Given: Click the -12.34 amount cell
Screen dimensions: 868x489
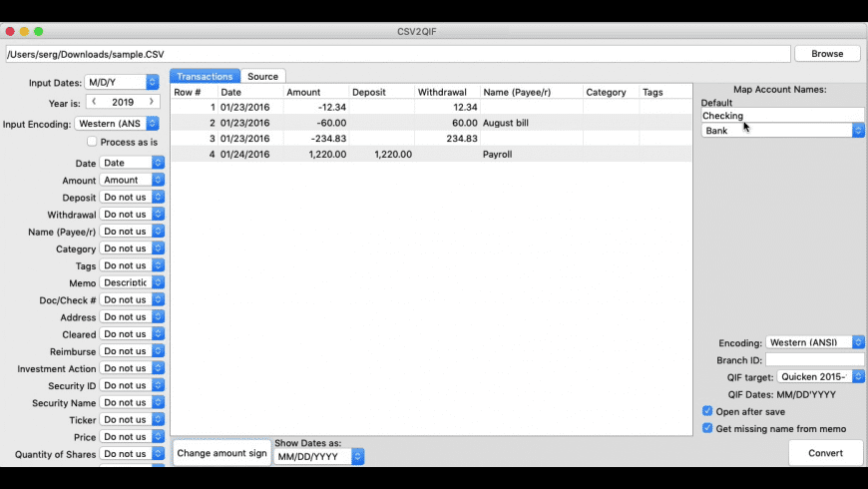Looking at the screenshot, I should [x=316, y=108].
